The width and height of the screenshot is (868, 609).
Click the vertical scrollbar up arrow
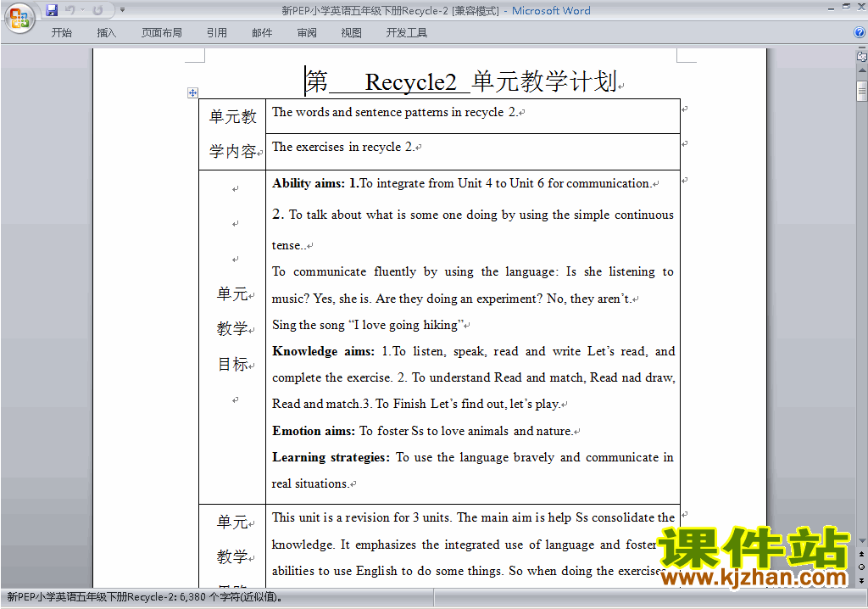pyautogui.click(x=861, y=71)
